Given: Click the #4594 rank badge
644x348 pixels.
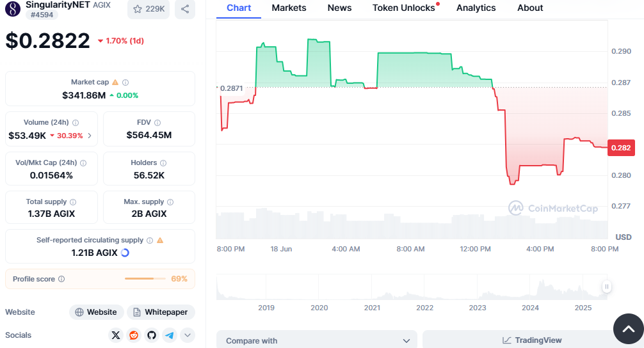Looking at the screenshot, I should click(x=42, y=15).
